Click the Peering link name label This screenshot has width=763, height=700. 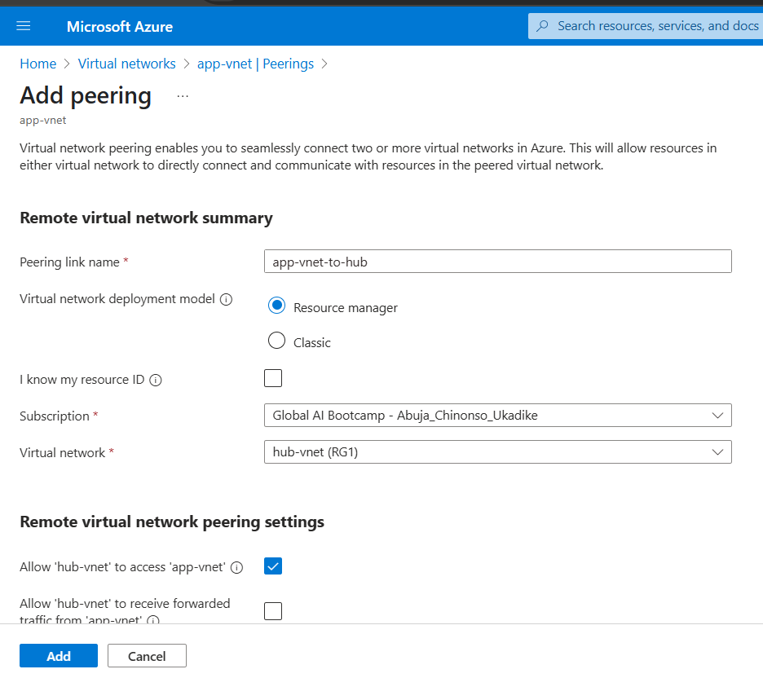69,262
